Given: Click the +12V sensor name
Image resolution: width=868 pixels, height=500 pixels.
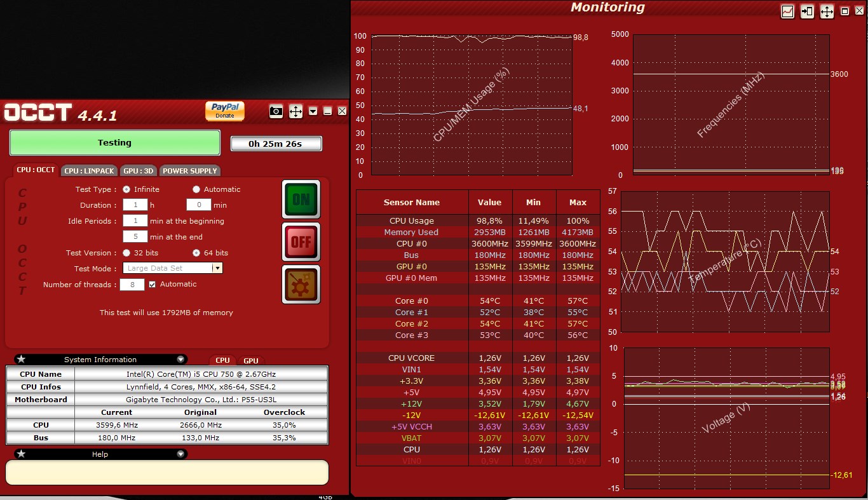Looking at the screenshot, I should coord(412,404).
